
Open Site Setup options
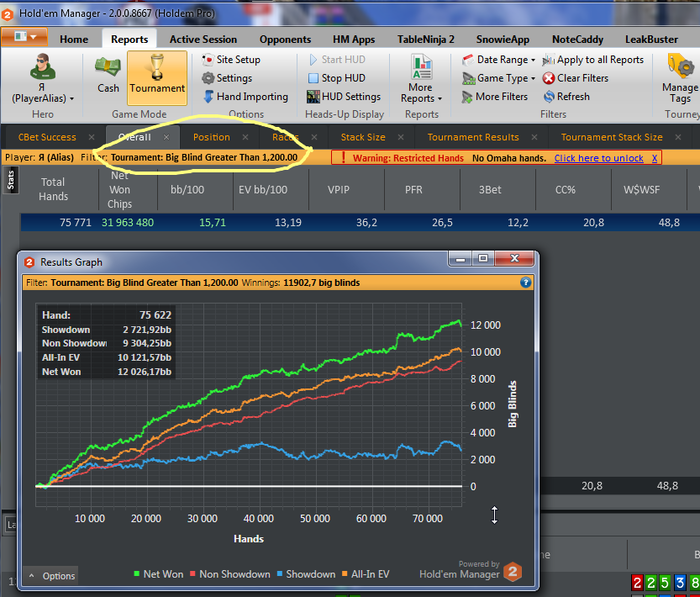(231, 59)
